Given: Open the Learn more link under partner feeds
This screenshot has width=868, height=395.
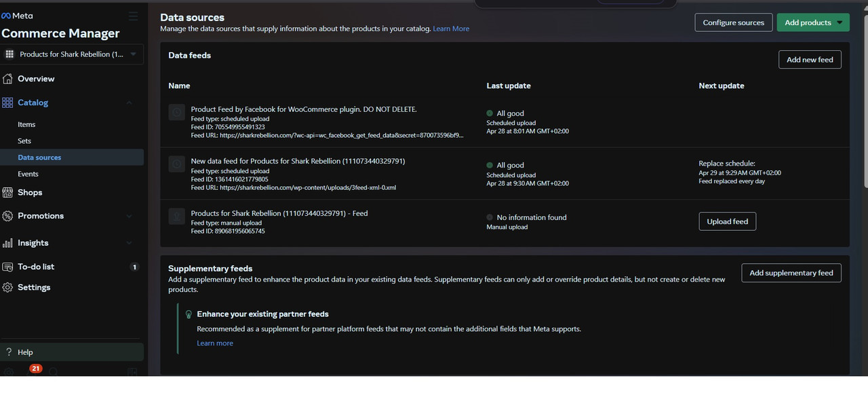Looking at the screenshot, I should (x=215, y=343).
